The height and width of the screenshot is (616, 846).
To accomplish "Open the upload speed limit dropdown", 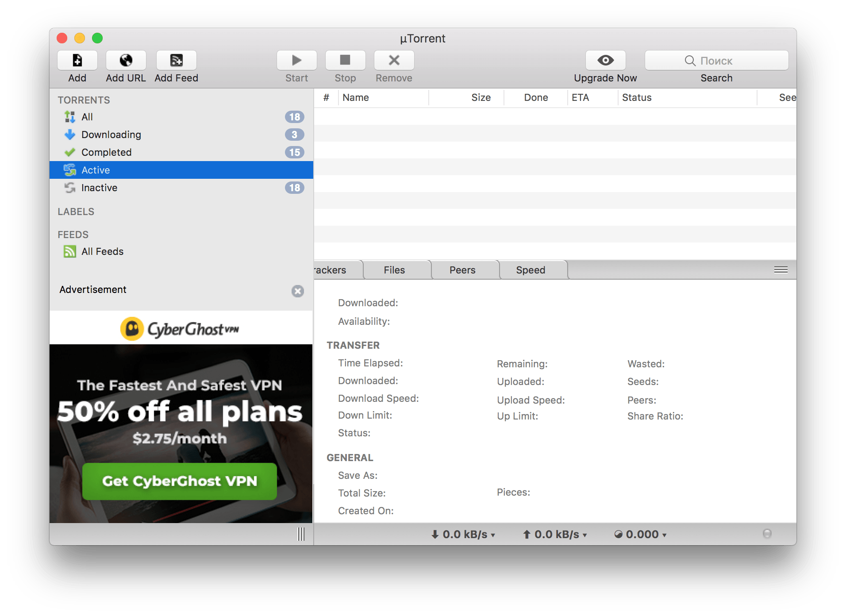I will click(555, 535).
